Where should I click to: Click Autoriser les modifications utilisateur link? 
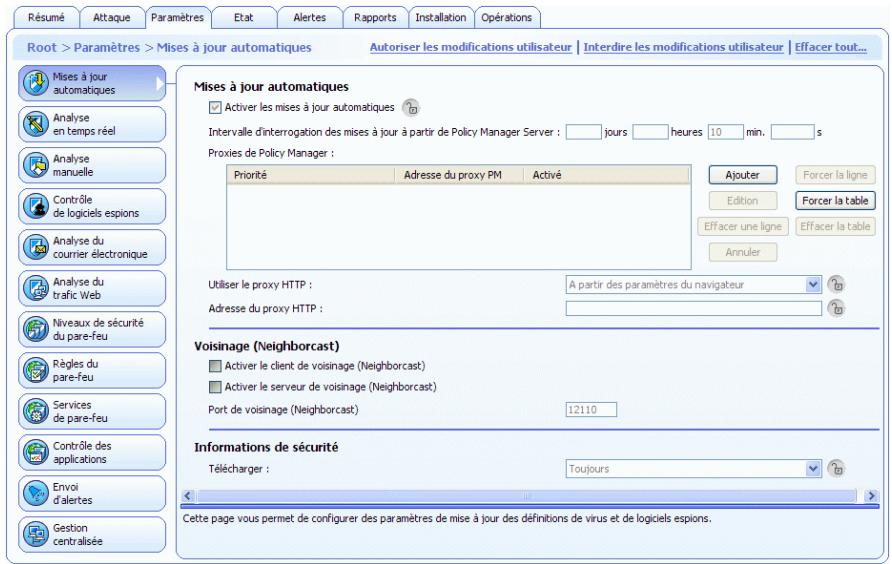coord(470,47)
